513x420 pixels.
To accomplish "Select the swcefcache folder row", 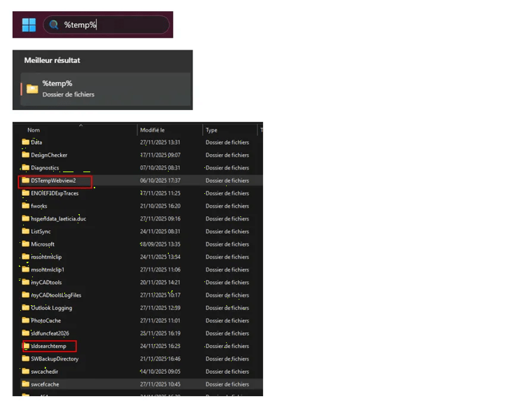I will [45, 384].
